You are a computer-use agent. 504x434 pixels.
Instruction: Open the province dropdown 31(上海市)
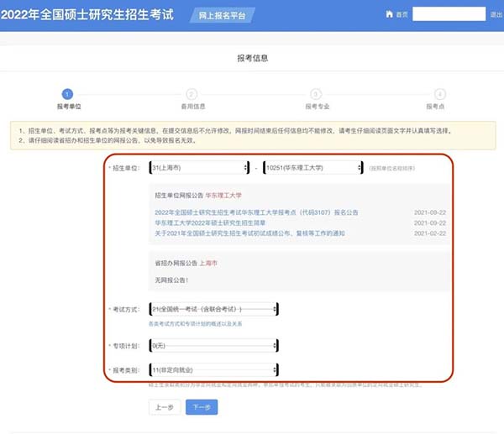coord(199,168)
